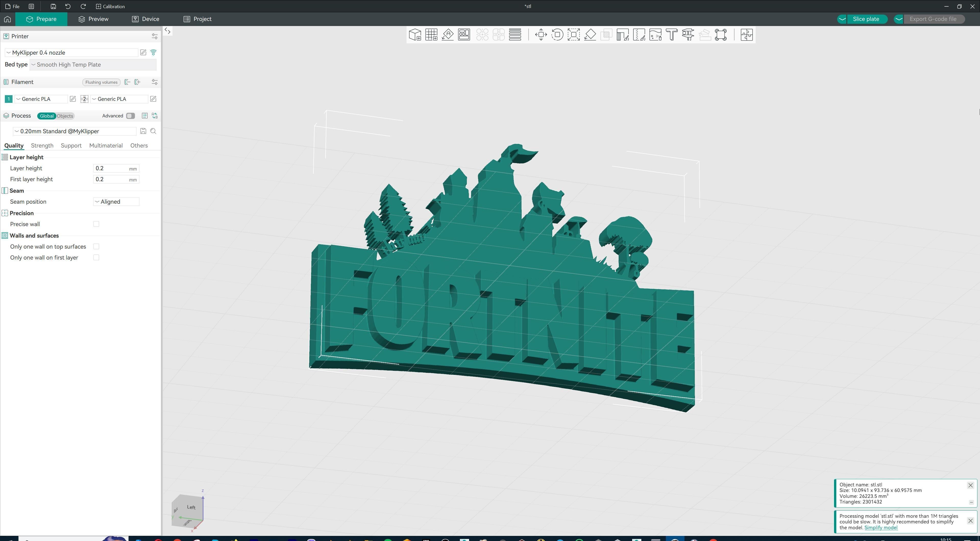Screen dimensions: 980x541
Task: Open the process settings list icon
Action: click(x=144, y=116)
